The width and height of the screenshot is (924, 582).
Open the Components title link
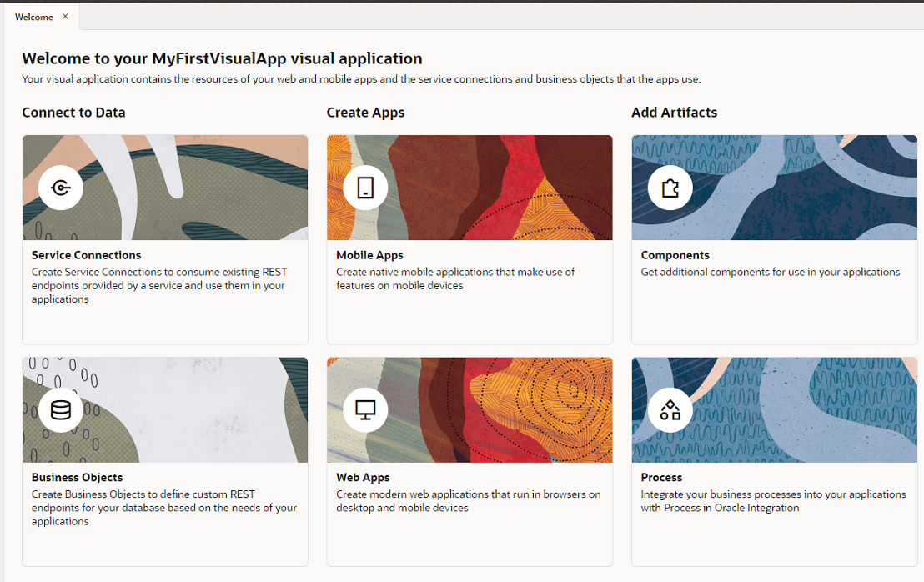[x=675, y=255]
